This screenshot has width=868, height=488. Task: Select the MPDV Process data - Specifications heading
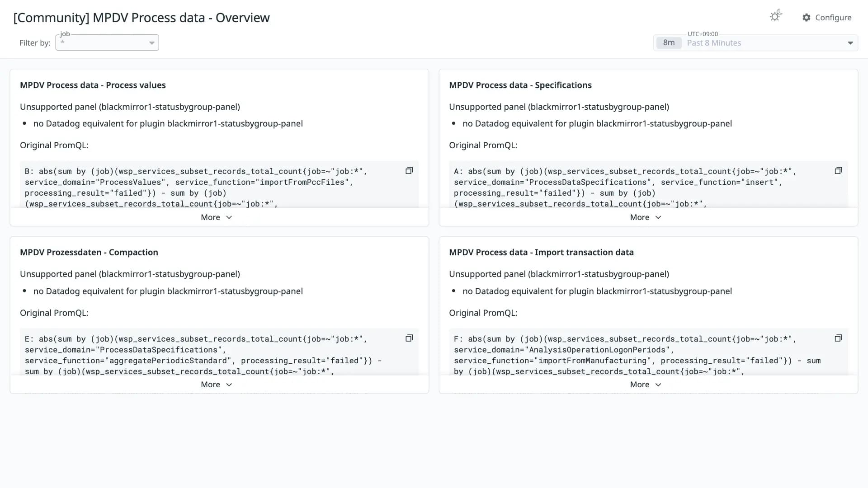[x=520, y=85]
